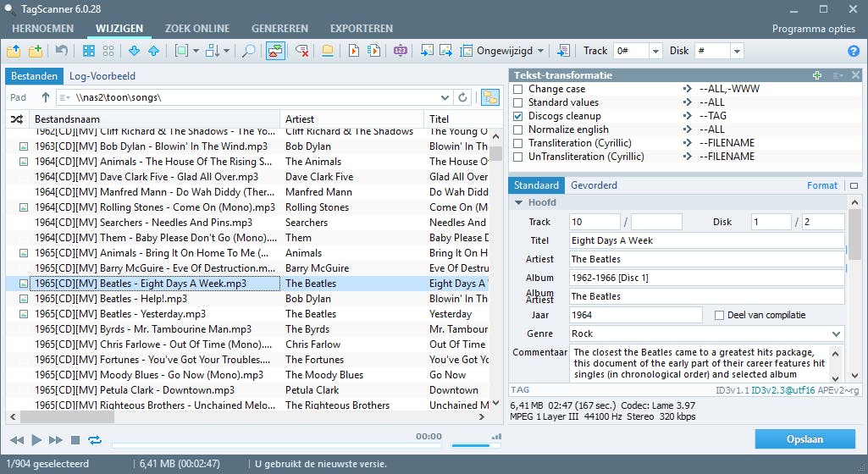Screen dimensions: 868x474
Task: Click the player volume bars icon
Action: [496, 437]
